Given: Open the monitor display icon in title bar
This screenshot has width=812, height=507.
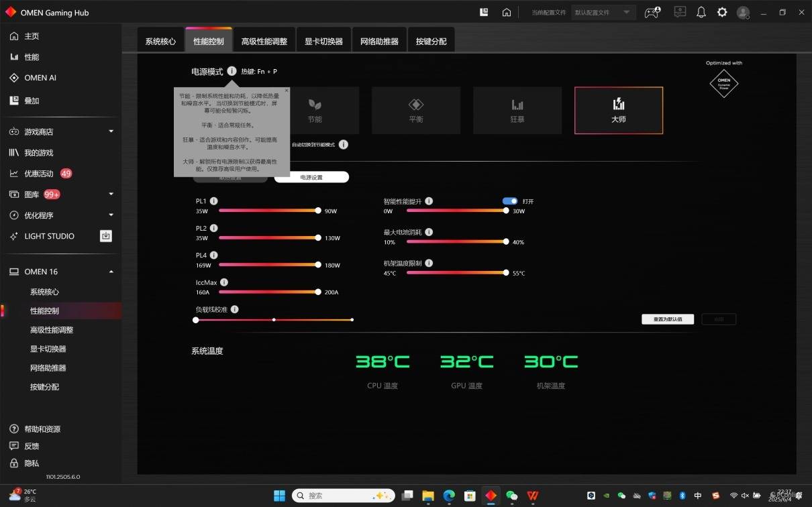Looking at the screenshot, I should 680,12.
